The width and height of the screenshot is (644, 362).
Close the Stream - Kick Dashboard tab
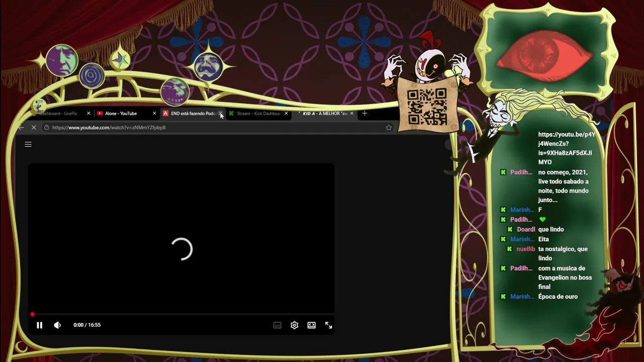(286, 114)
